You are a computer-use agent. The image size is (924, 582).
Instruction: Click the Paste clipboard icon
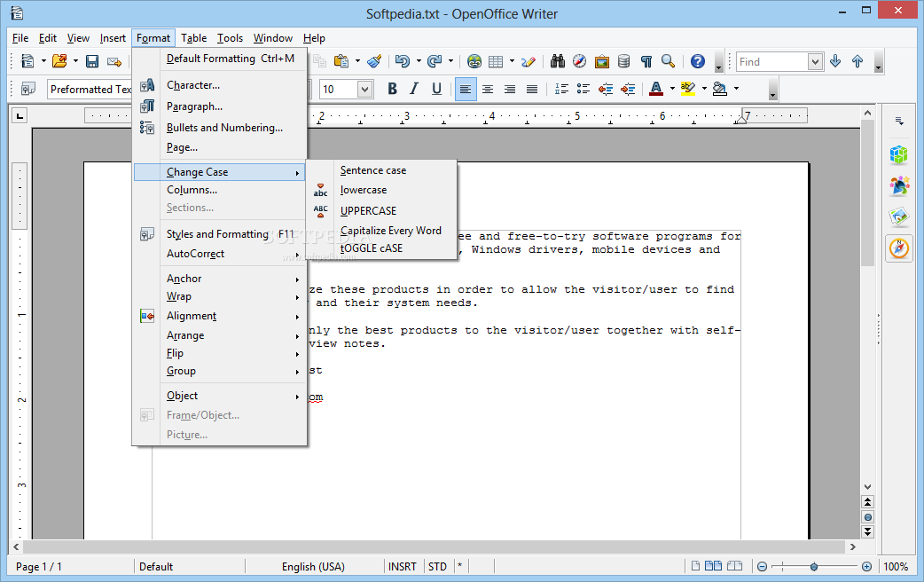pos(341,61)
